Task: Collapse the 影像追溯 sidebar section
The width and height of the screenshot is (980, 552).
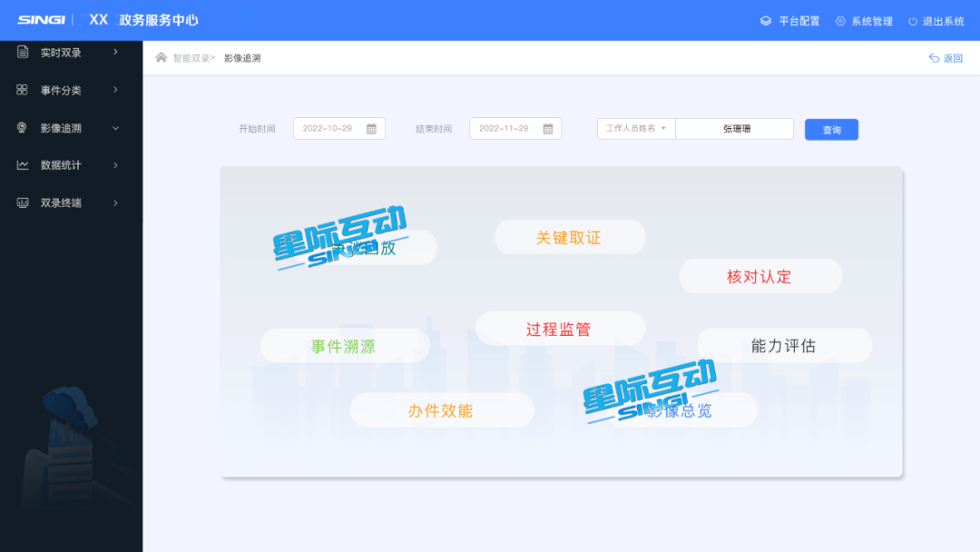Action: coord(115,128)
